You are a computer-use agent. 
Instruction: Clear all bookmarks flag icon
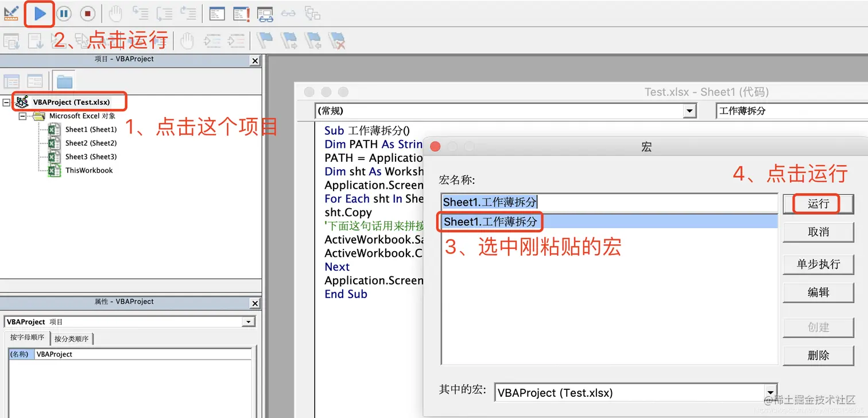click(x=336, y=41)
